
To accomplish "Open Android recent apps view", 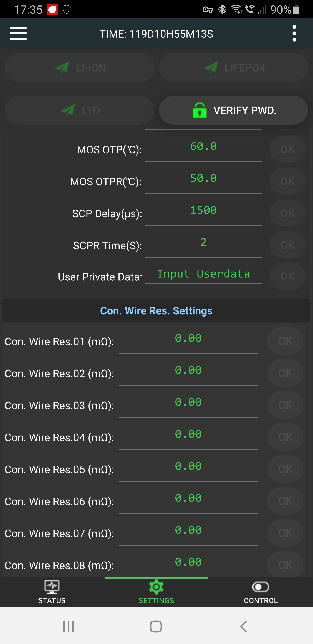I will [68, 626].
